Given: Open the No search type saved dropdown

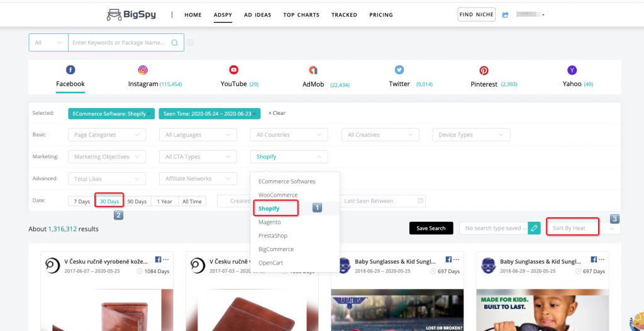Looking at the screenshot, I should pyautogui.click(x=493, y=229).
